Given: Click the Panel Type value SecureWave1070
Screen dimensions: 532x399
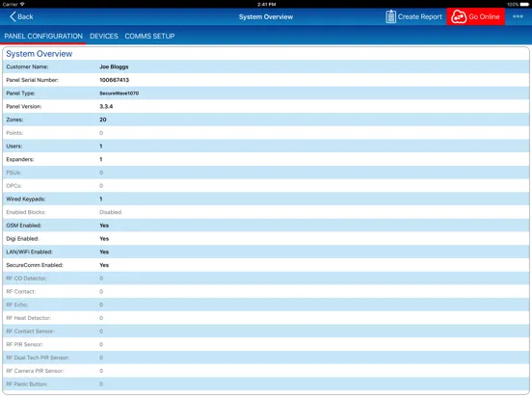Looking at the screenshot, I should click(x=120, y=93).
